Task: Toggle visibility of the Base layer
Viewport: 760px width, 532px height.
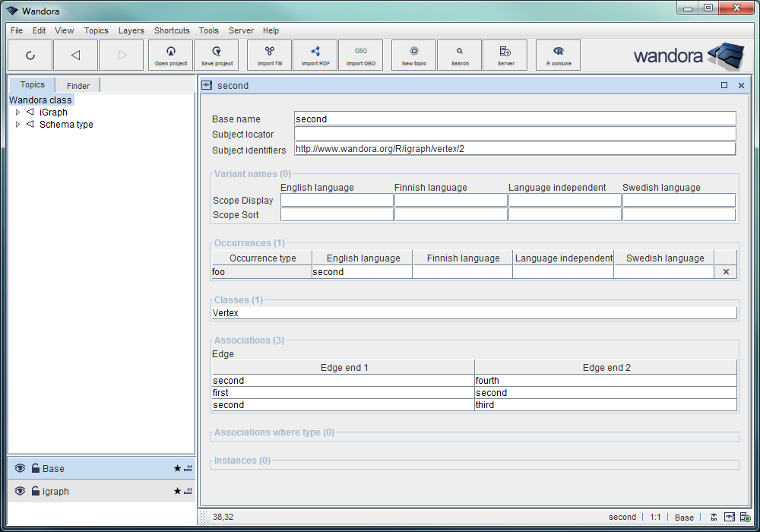Action: tap(20, 469)
